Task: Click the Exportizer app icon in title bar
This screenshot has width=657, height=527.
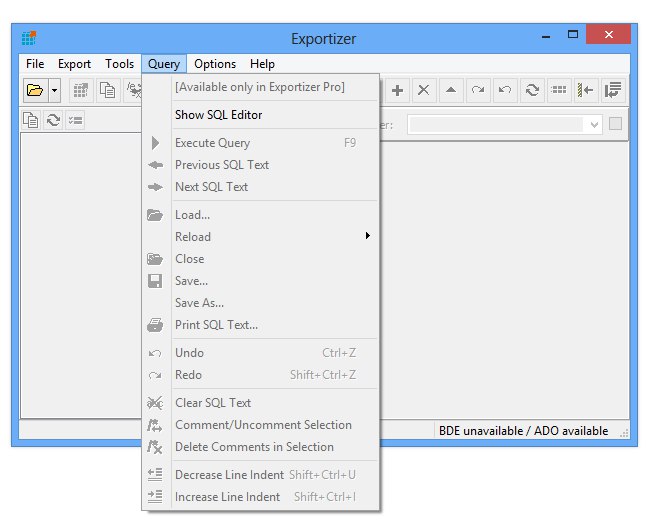Action: pos(29,38)
